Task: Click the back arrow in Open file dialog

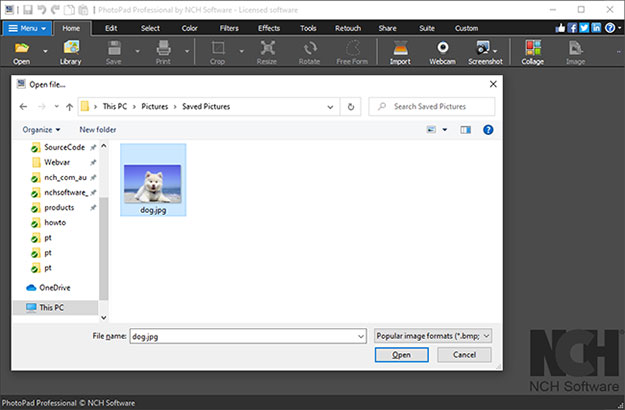Action: 23,106
